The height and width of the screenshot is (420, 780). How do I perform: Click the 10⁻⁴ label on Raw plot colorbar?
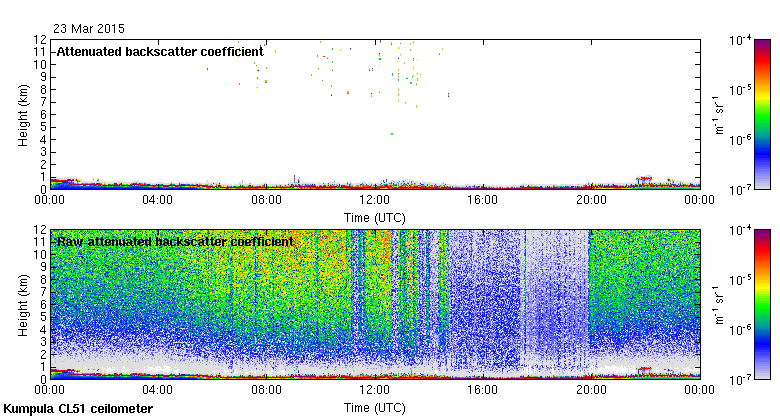741,230
